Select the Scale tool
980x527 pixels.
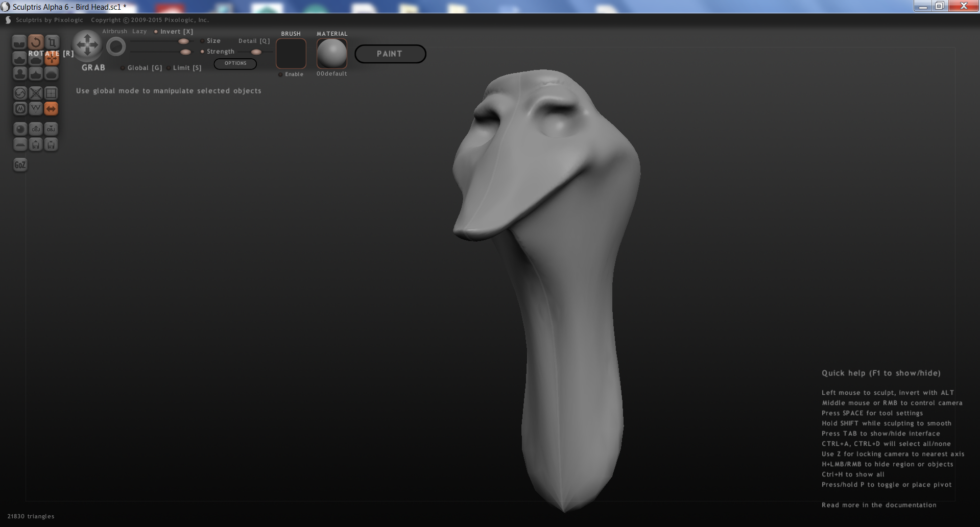(52, 42)
